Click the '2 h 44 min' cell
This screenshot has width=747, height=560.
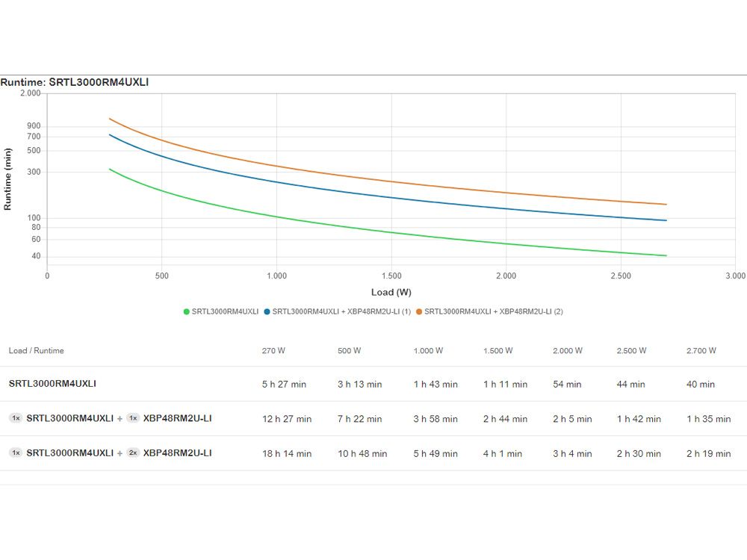pyautogui.click(x=505, y=419)
